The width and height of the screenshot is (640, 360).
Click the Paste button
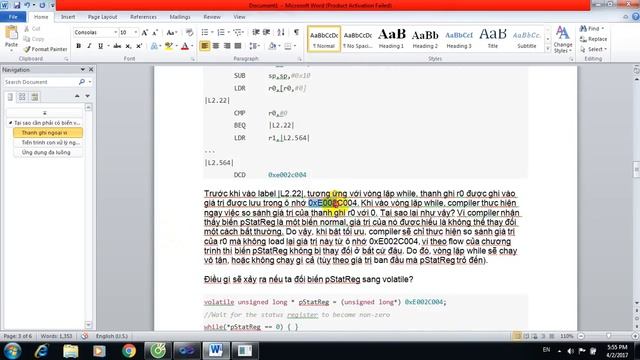[11, 37]
